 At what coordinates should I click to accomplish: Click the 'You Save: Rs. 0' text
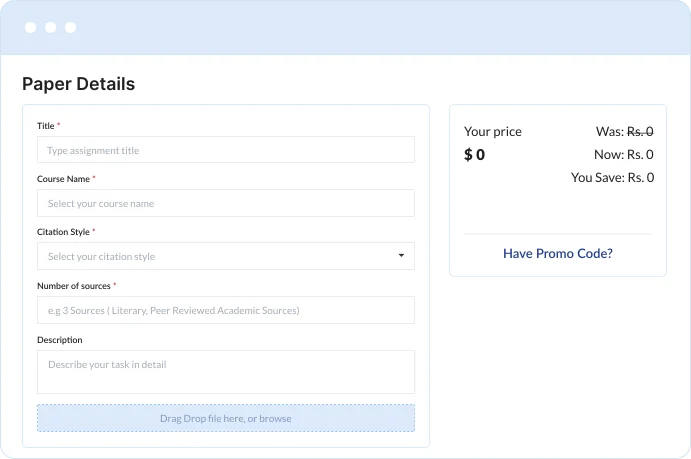(x=612, y=177)
